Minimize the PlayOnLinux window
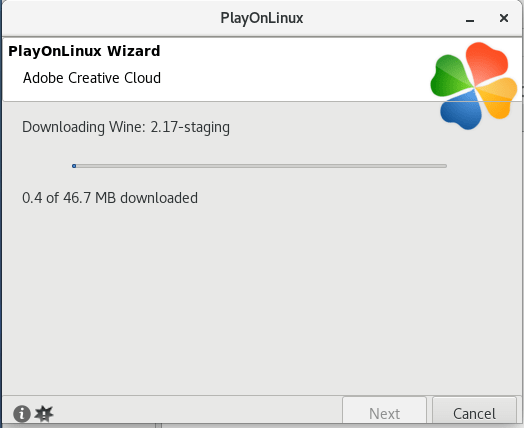The image size is (524, 428). pos(470,18)
